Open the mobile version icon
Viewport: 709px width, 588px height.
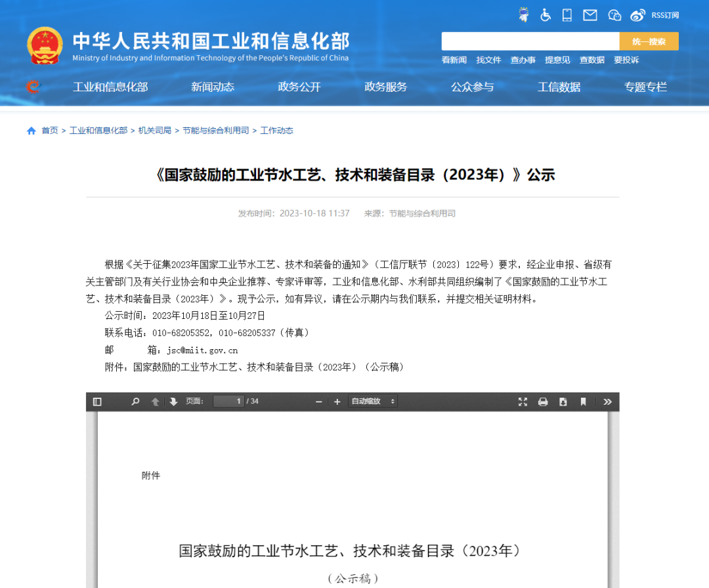tap(567, 14)
